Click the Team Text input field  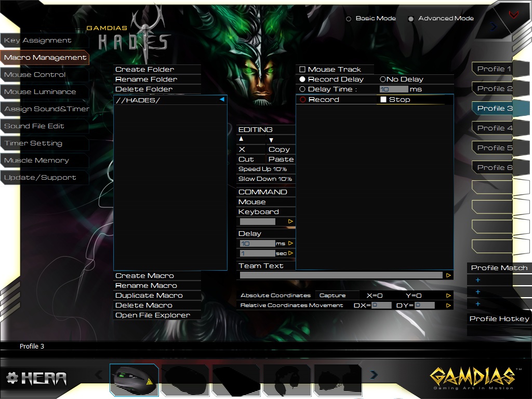pyautogui.click(x=341, y=275)
